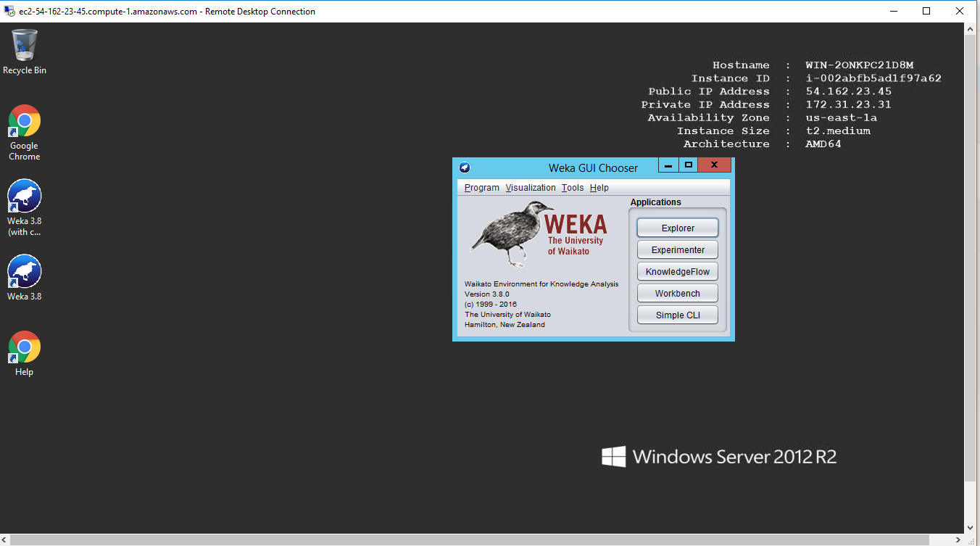Open the Help menu in Weka
The image size is (980, 546).
click(x=599, y=188)
